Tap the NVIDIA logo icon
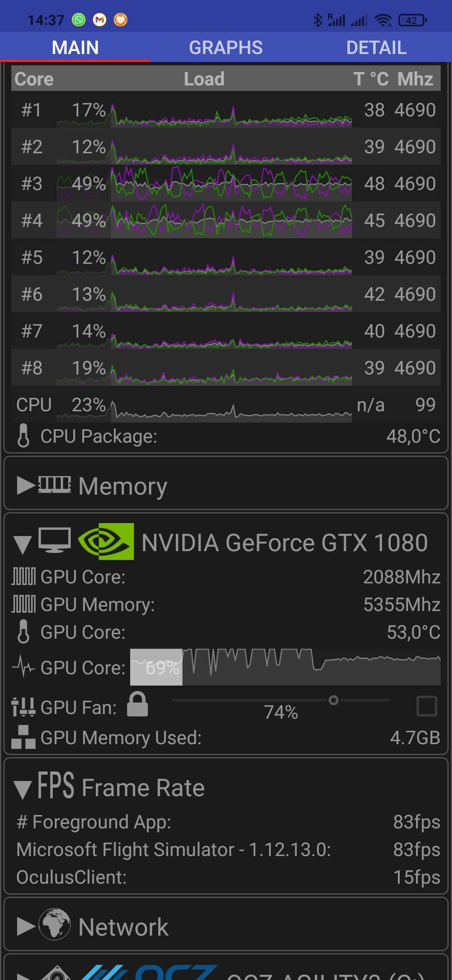This screenshot has height=980, width=452. (106, 542)
